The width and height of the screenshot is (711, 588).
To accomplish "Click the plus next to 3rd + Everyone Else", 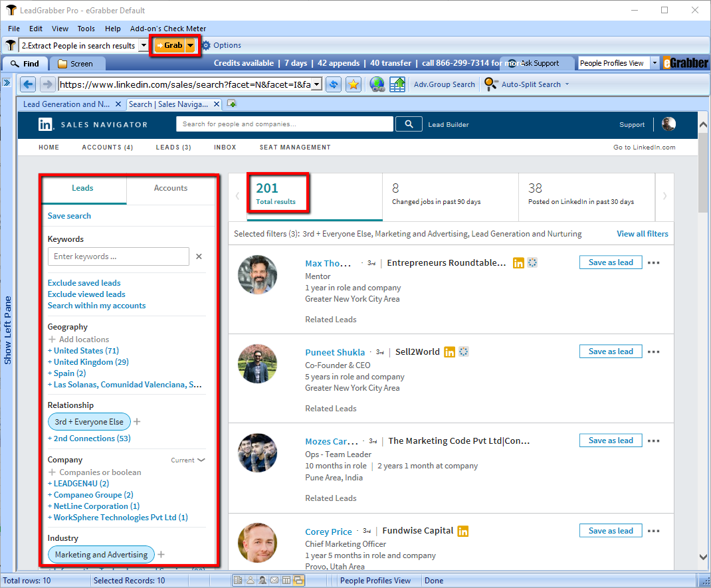I will (138, 422).
